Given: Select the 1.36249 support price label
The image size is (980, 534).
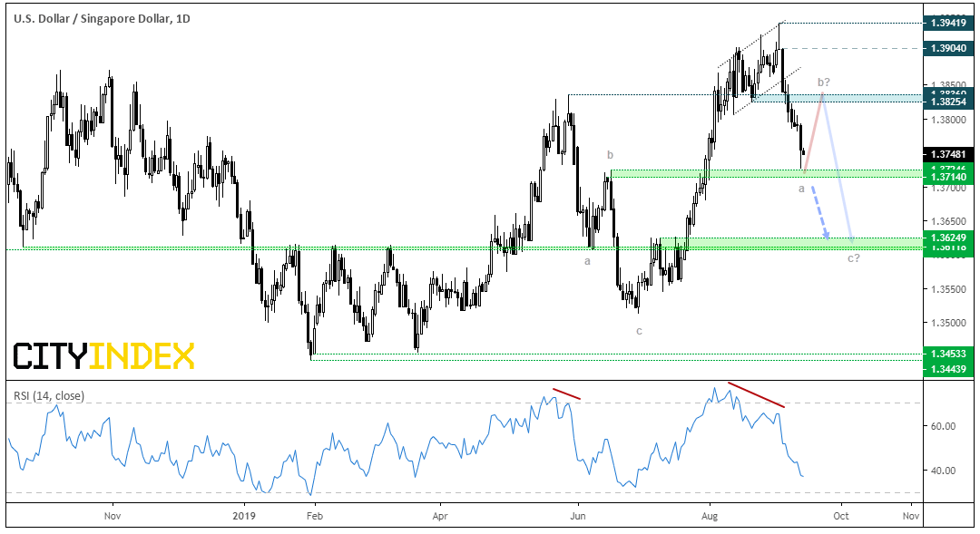Looking at the screenshot, I should 948,238.
